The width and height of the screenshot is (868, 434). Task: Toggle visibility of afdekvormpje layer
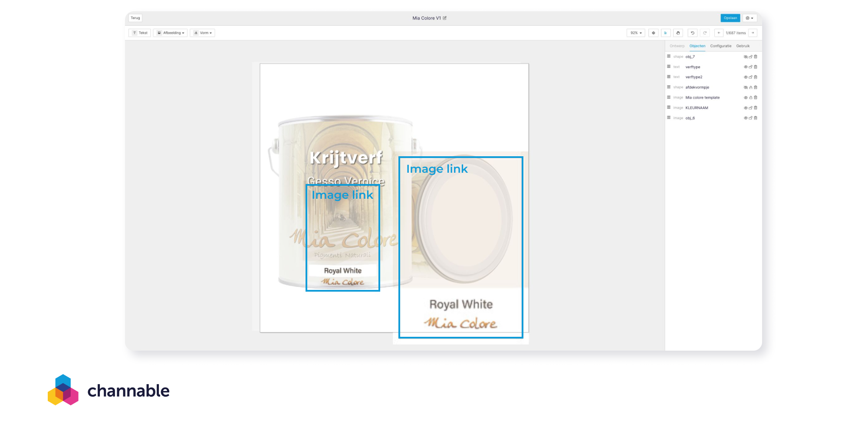[746, 87]
